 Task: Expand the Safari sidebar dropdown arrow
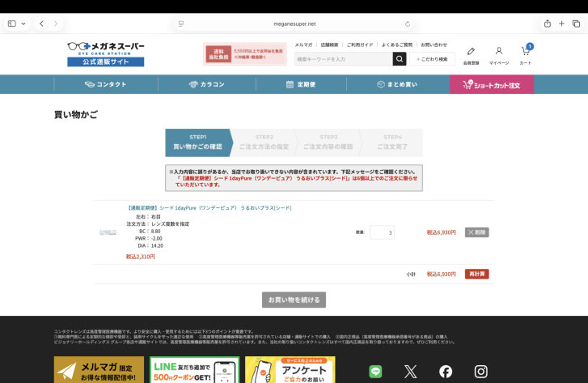23,23
